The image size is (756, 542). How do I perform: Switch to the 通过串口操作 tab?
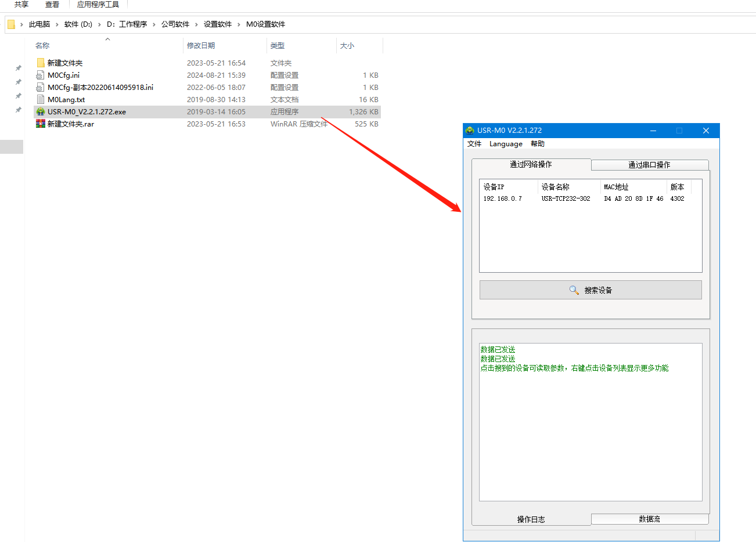coord(649,165)
